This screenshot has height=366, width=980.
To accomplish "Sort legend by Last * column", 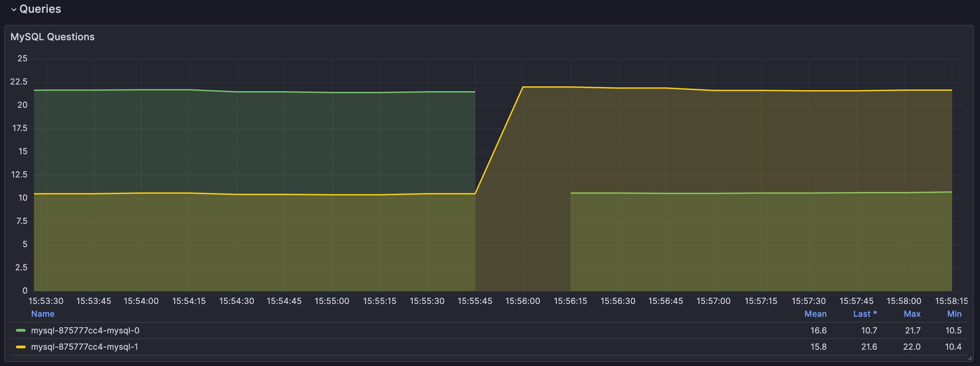I will 865,314.
